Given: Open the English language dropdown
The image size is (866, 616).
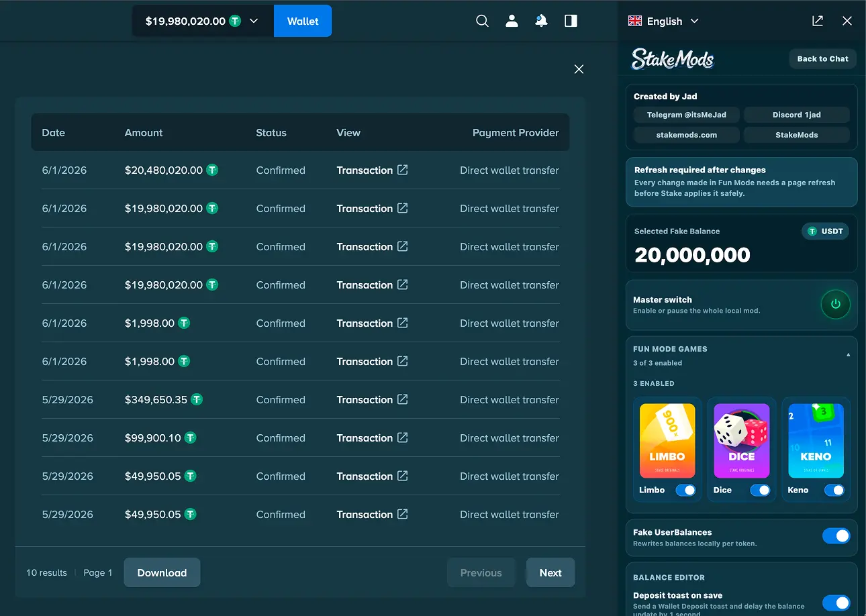Looking at the screenshot, I should [x=663, y=21].
